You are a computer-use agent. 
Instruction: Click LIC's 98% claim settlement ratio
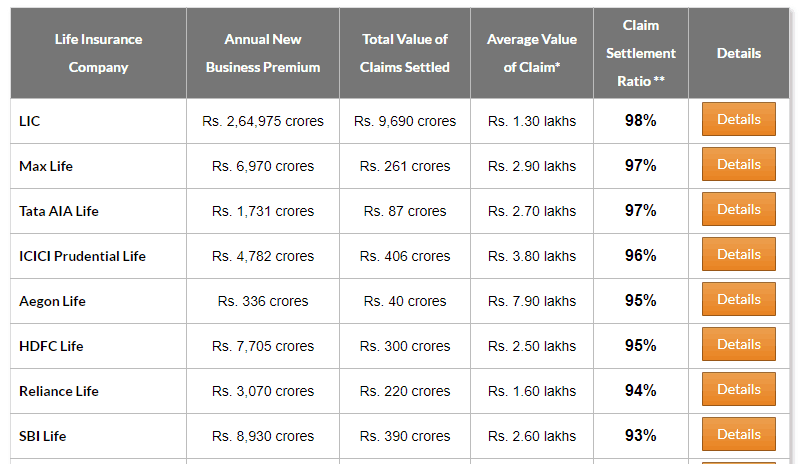pyautogui.click(x=640, y=121)
